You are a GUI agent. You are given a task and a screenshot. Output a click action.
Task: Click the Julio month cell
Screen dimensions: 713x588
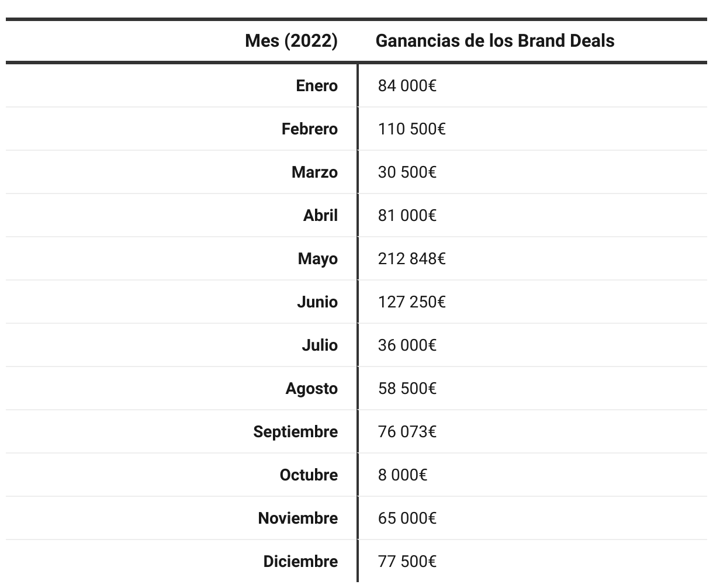[x=320, y=345]
